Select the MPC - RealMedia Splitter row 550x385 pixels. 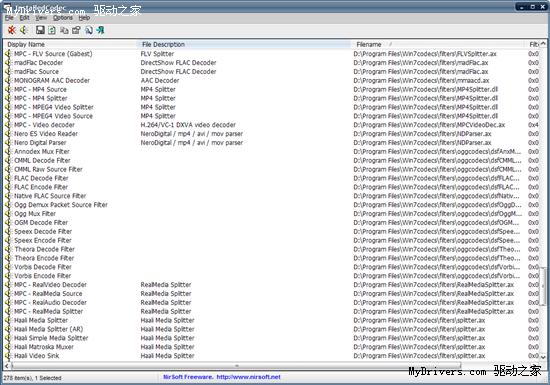[x=272, y=311]
